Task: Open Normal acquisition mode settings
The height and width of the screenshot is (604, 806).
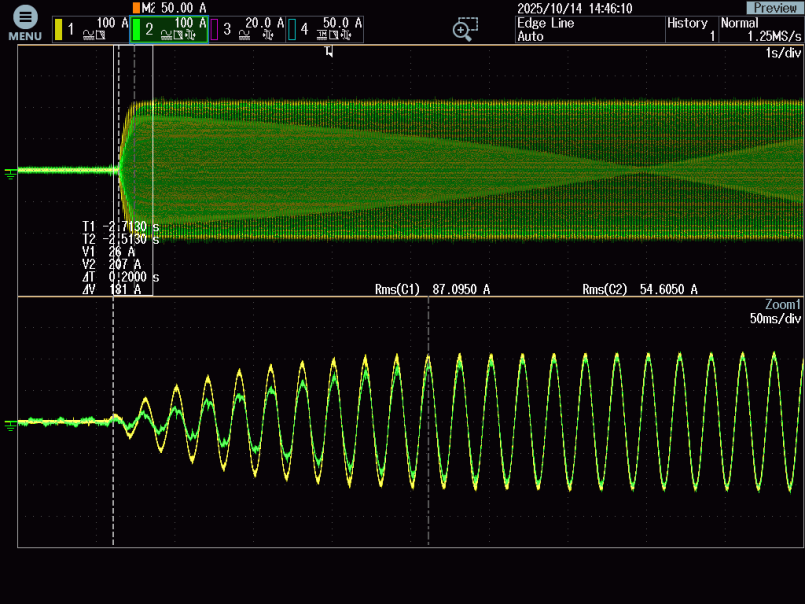Action: click(x=760, y=29)
